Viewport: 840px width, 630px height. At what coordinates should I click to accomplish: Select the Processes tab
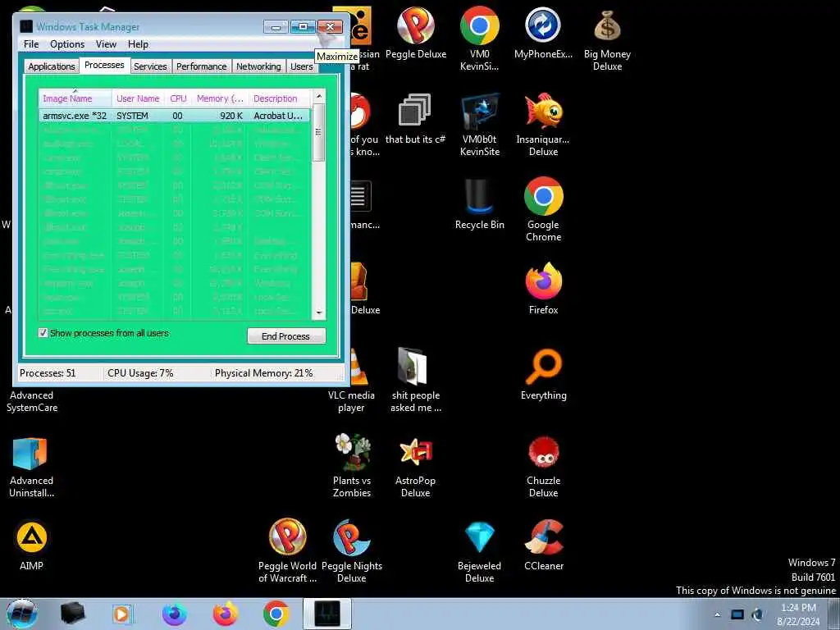(104, 65)
